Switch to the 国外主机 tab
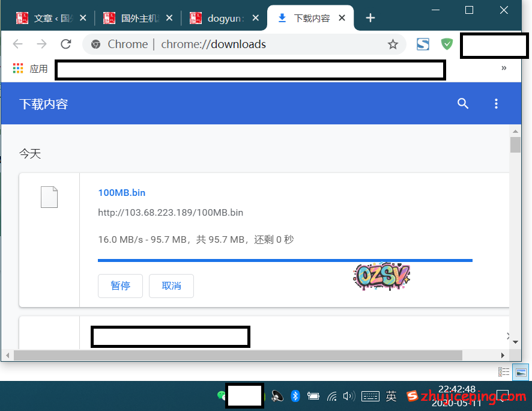 (x=136, y=18)
